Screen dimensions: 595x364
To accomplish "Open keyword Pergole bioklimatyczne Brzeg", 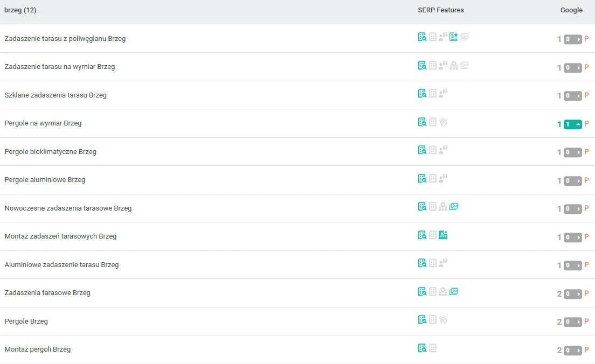I will 50,152.
